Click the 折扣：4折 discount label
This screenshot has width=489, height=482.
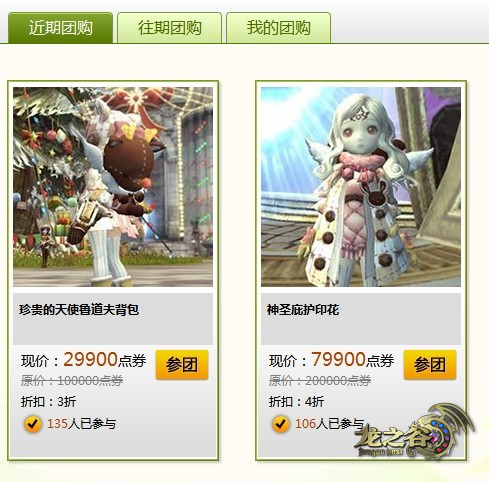tap(296, 401)
